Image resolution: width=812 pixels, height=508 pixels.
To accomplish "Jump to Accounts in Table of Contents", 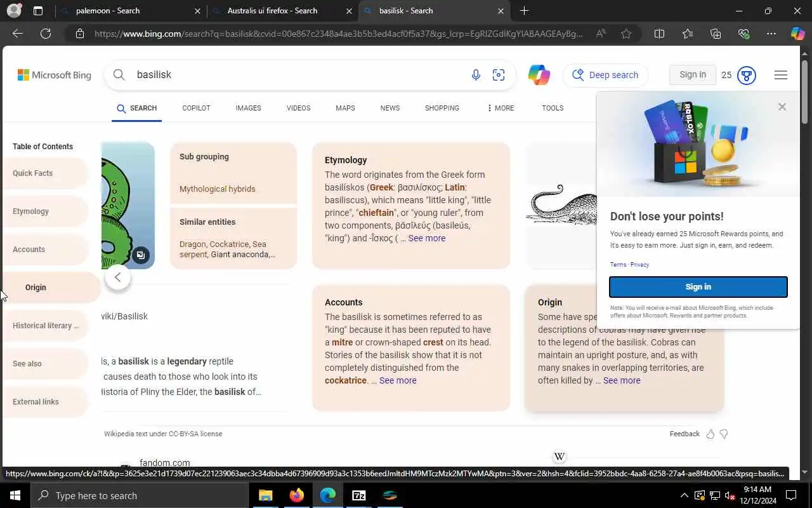I will 44,250.
